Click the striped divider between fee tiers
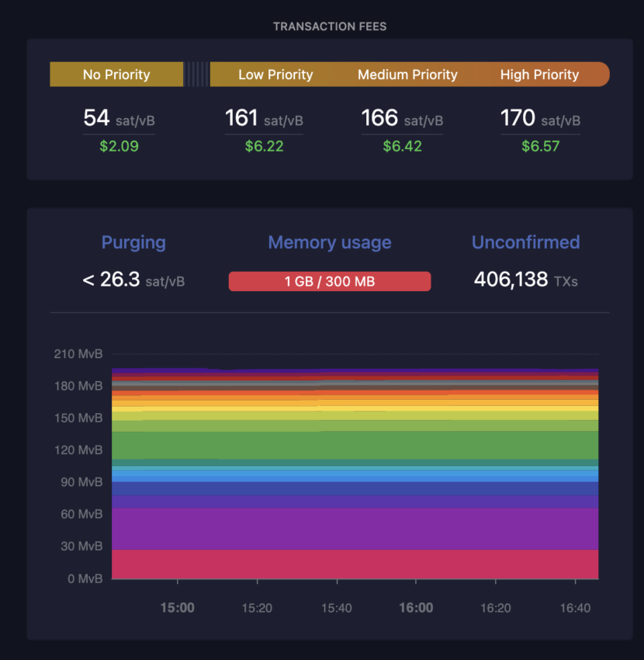The height and width of the screenshot is (660, 644). 198,75
